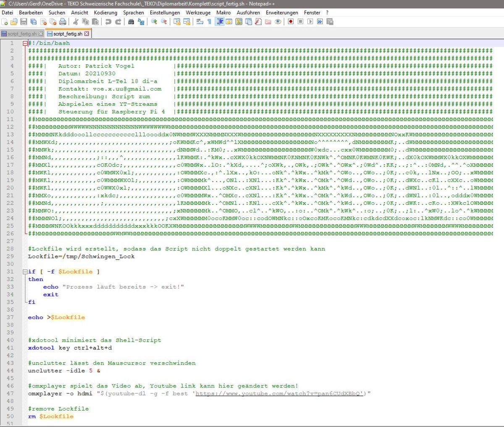Switch to the inactive script_fertig.sh tab

pyautogui.click(x=22, y=34)
